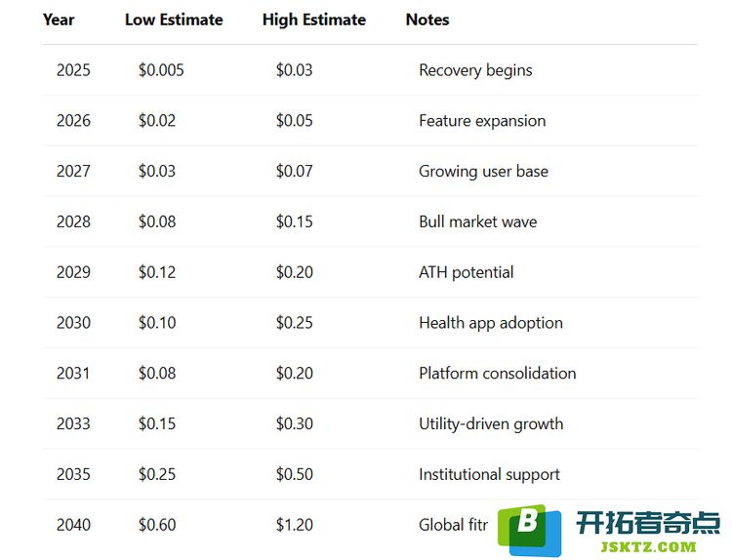Click the ATH potential note
This screenshot has height=560, width=732.
tap(466, 272)
